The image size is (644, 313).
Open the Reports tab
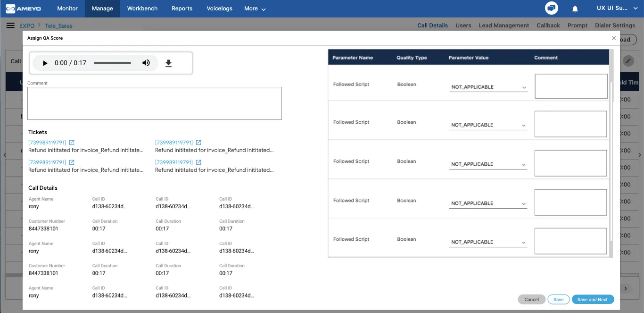click(182, 8)
